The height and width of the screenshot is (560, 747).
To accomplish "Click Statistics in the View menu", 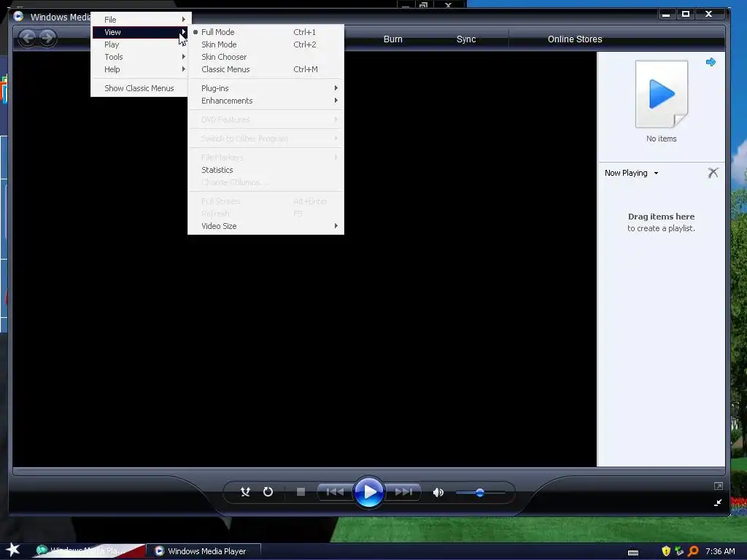I will (266, 170).
